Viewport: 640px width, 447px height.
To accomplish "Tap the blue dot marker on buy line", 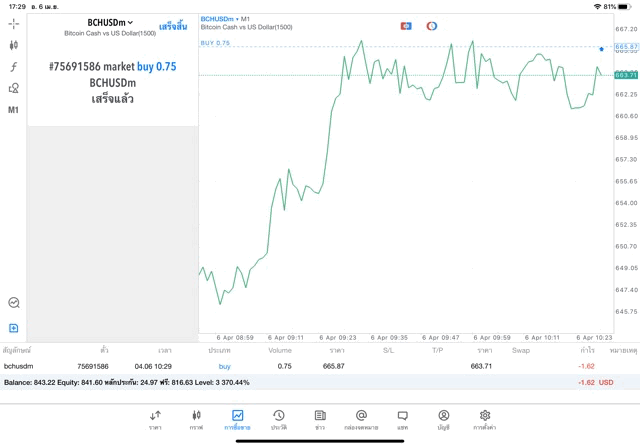I will pyautogui.click(x=601, y=49).
